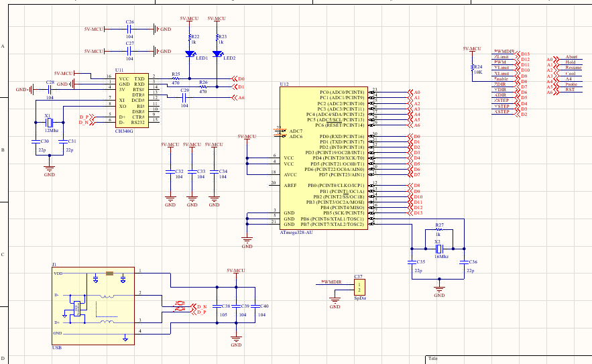Select the LED2 diode symbol
The height and width of the screenshot is (364, 592).
pyautogui.click(x=217, y=54)
